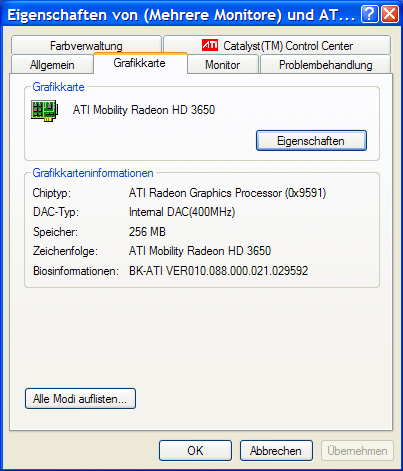Click the Eigenschaften button
403x471 pixels.
[311, 141]
